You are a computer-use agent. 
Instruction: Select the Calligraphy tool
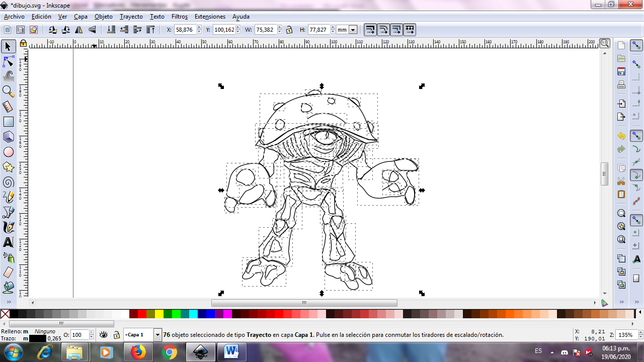tap(8, 227)
